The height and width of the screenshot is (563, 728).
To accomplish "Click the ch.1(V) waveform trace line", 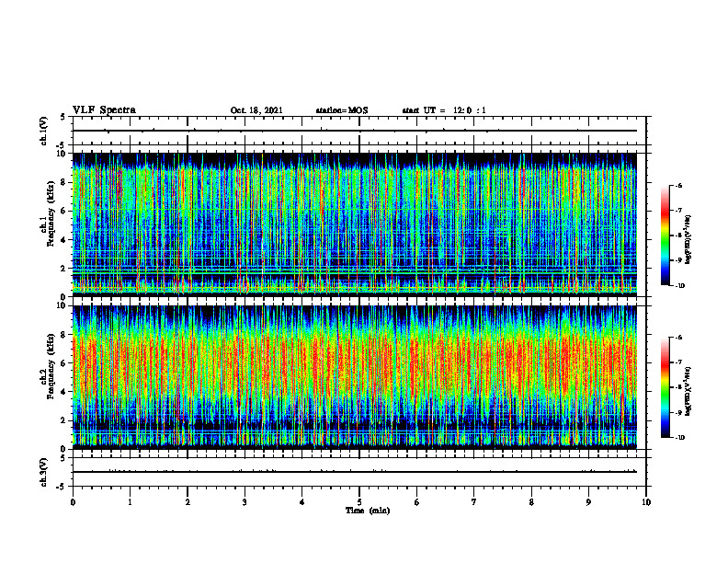I will point(355,131).
